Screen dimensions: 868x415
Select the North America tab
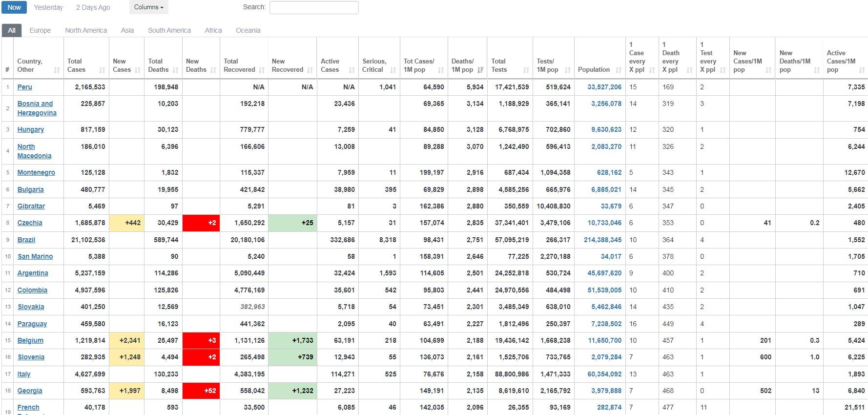pos(86,30)
